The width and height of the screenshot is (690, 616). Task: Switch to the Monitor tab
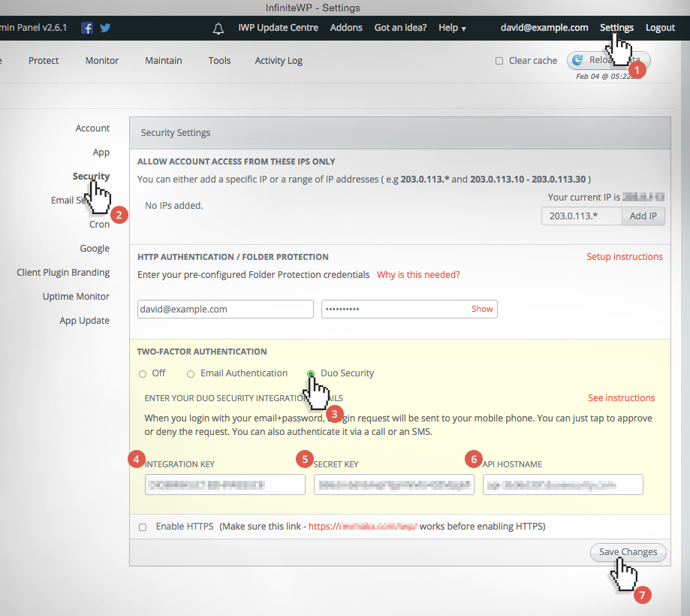(101, 60)
